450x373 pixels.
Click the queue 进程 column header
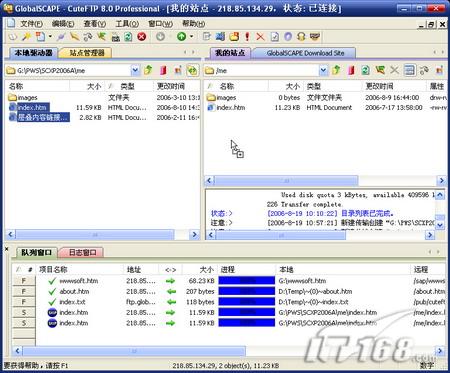(x=247, y=269)
